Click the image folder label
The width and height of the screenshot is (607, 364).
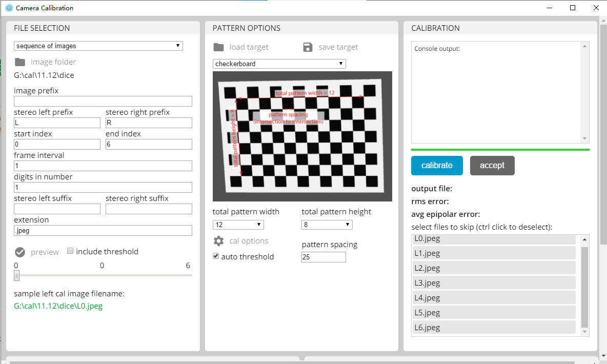tap(53, 62)
